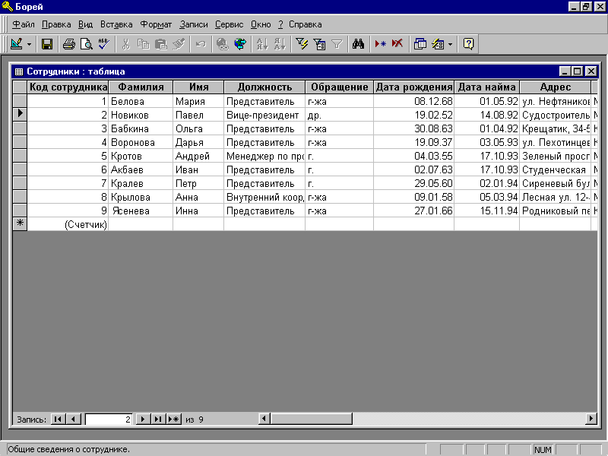This screenshot has width=608, height=456.
Task: Click the record number input field
Action: click(109, 419)
